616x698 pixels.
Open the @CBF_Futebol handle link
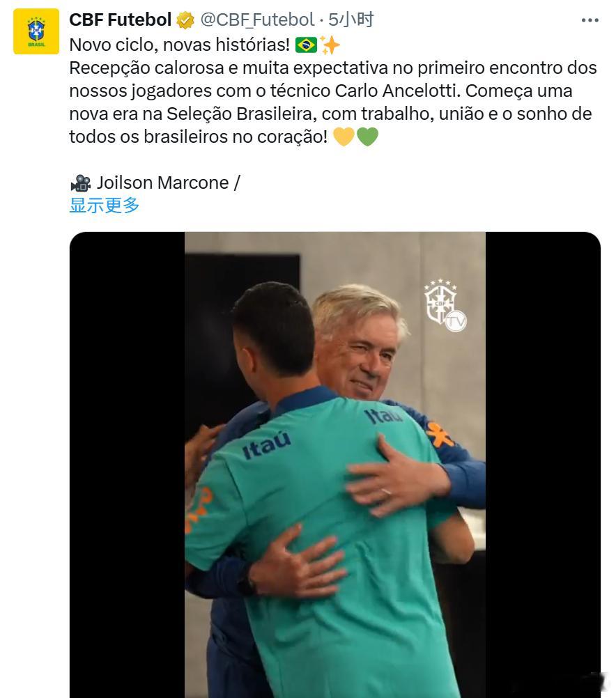[257, 20]
